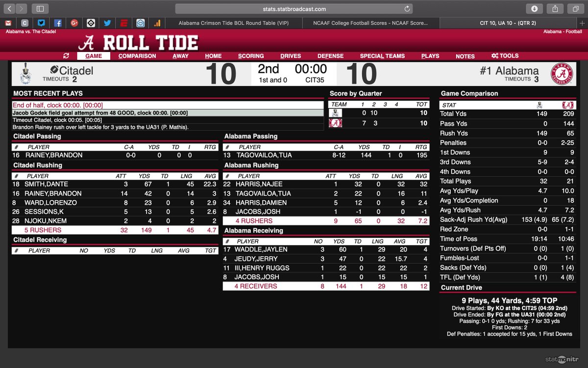588x368 pixels.
Task: Open the NOTES tab
Action: tap(465, 56)
